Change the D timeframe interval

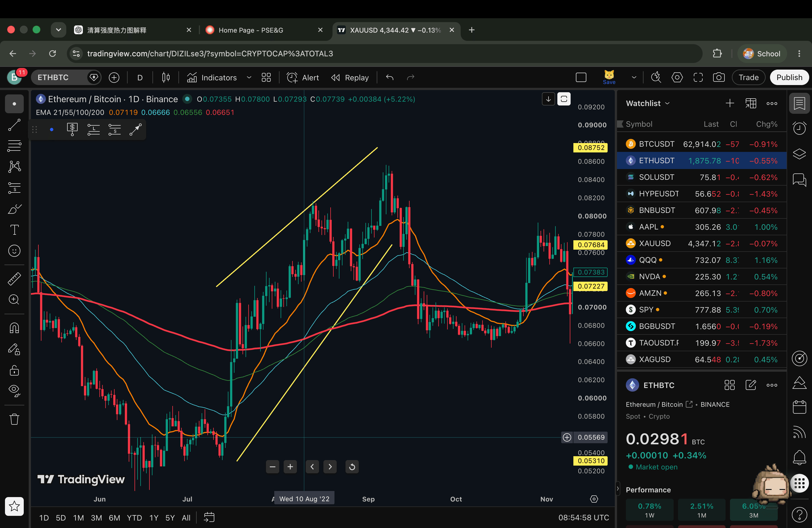pos(140,77)
